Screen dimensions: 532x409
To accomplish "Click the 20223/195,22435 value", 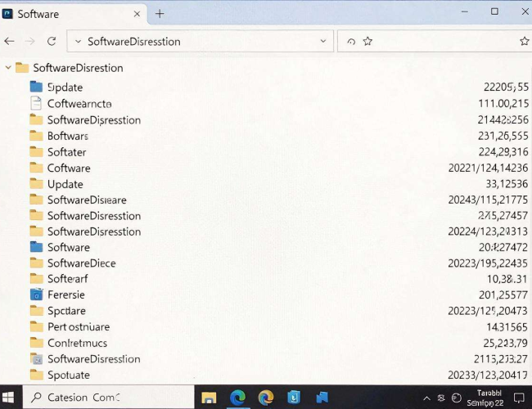I will (x=488, y=263).
